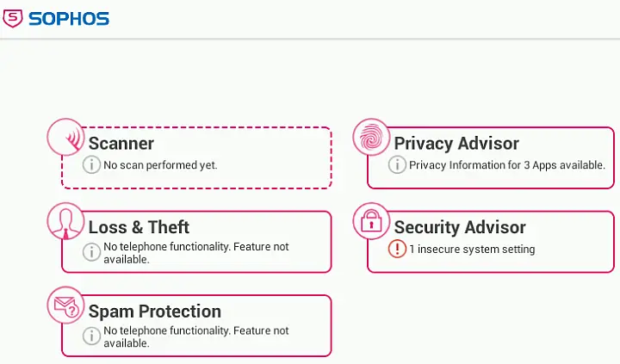Click '1 insecure system setting' message
Viewport: 620px width, 364px height.
point(472,249)
